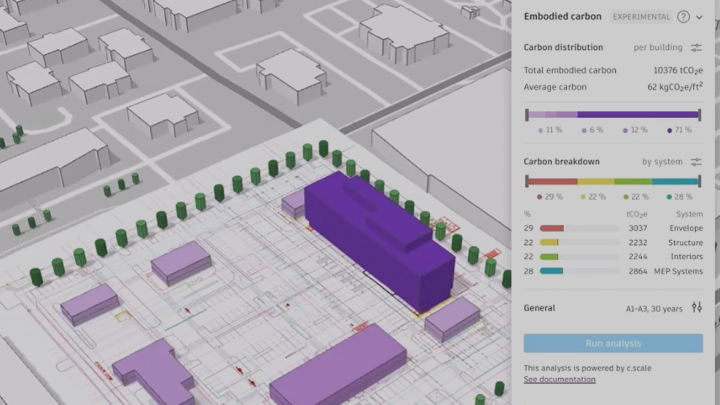Click the red segment of breakdown bar
The width and height of the screenshot is (720, 405).
[x=552, y=181]
